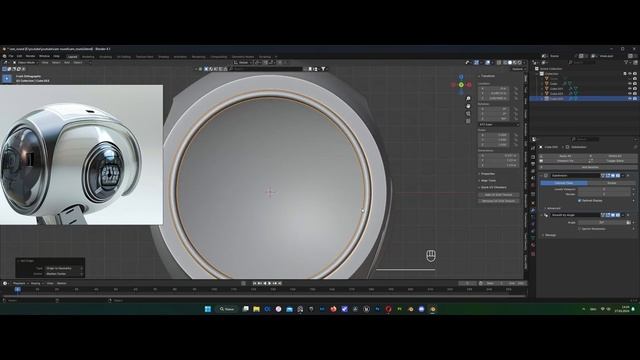Click the editor type icon in viewport header
This screenshot has width=640, height=360.
6,62
